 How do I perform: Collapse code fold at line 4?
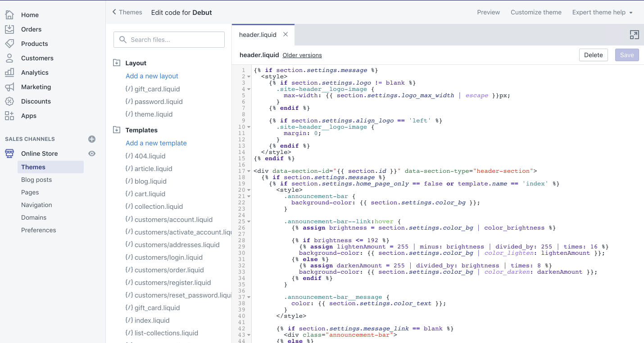pos(249,89)
